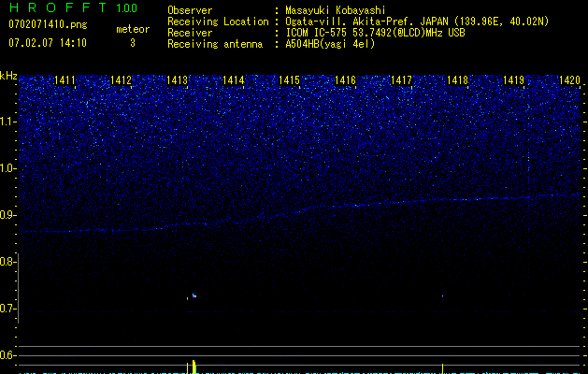This screenshot has width=588, height=374.
Task: Select the 1411 time marker
Action: pos(65,81)
